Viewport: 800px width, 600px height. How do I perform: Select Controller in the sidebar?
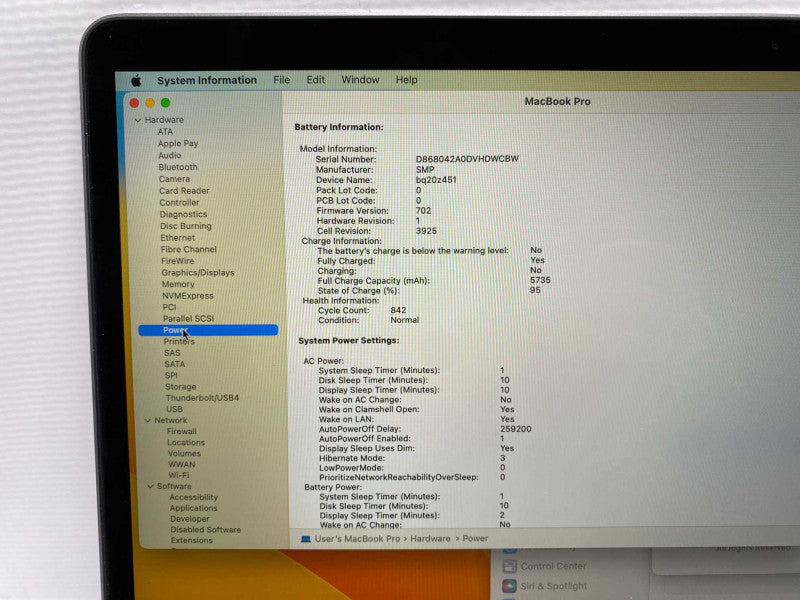point(179,202)
